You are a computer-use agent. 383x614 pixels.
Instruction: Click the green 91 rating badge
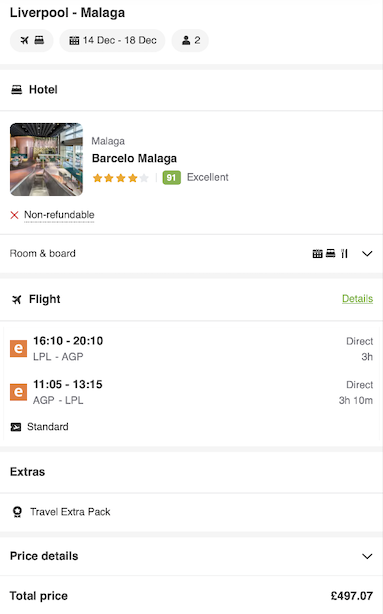tap(172, 178)
